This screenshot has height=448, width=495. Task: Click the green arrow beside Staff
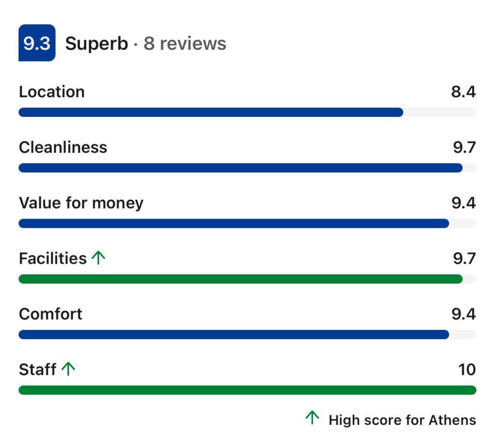(x=68, y=369)
